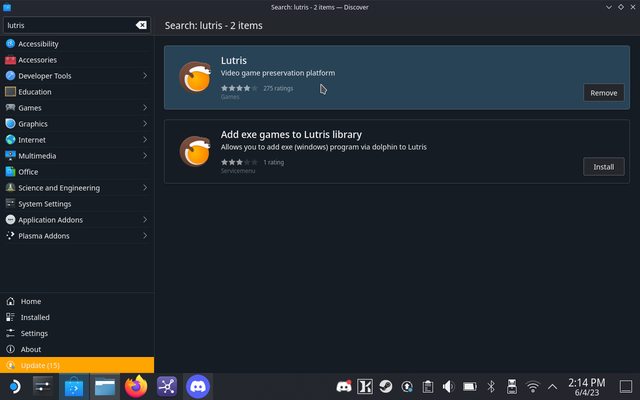Click the Bluetooth tray icon

[x=490, y=386]
